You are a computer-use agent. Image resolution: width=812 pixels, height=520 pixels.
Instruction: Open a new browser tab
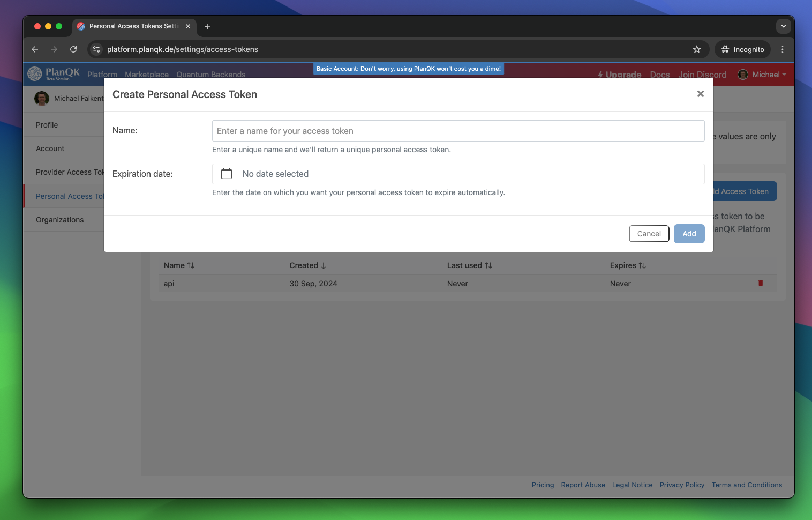tap(207, 26)
